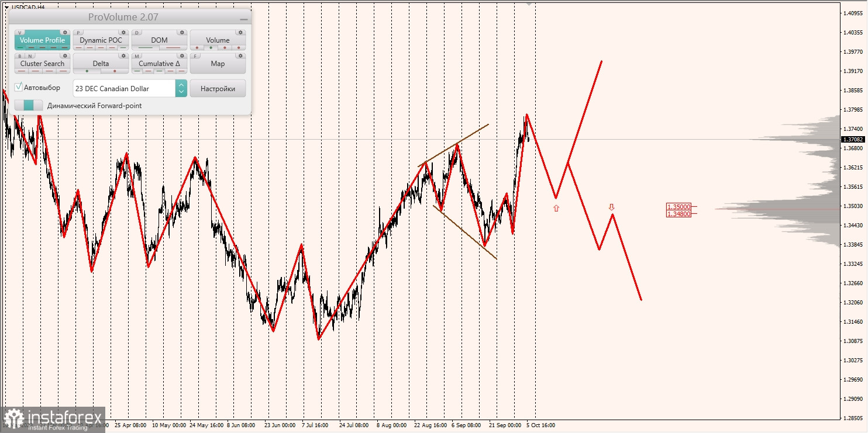Image resolution: width=868 pixels, height=433 pixels.
Task: Toggle the Dynamic POC indicator
Action: click(101, 40)
